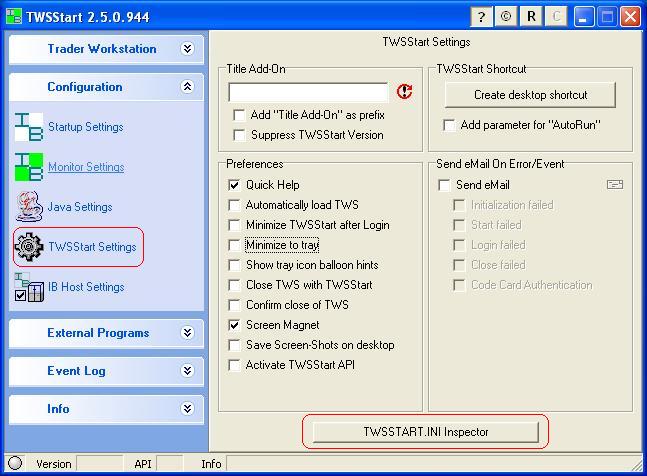Click the R button in title bar
This screenshot has width=647, height=476.
tap(531, 17)
